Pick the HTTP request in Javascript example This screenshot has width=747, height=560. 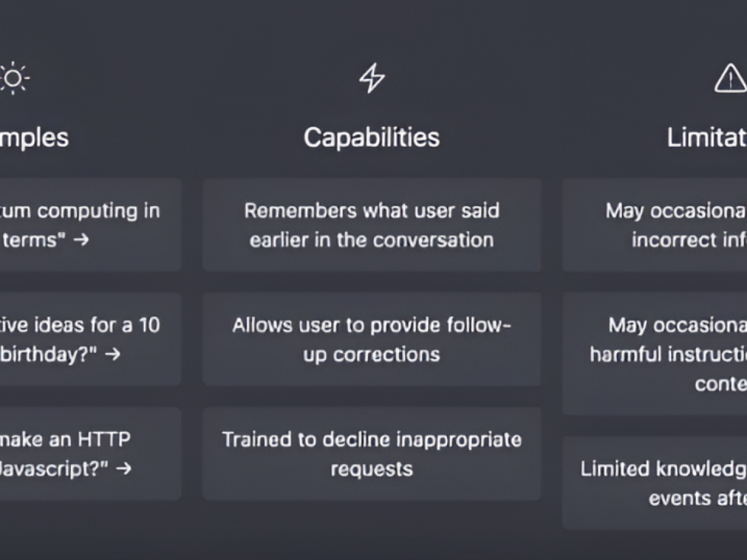tap(87, 454)
